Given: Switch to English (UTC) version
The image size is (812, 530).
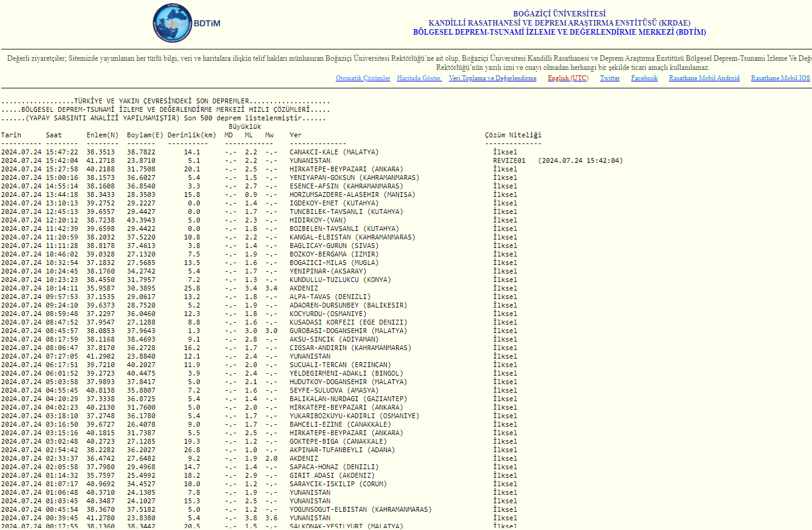Looking at the screenshot, I should click(568, 78).
